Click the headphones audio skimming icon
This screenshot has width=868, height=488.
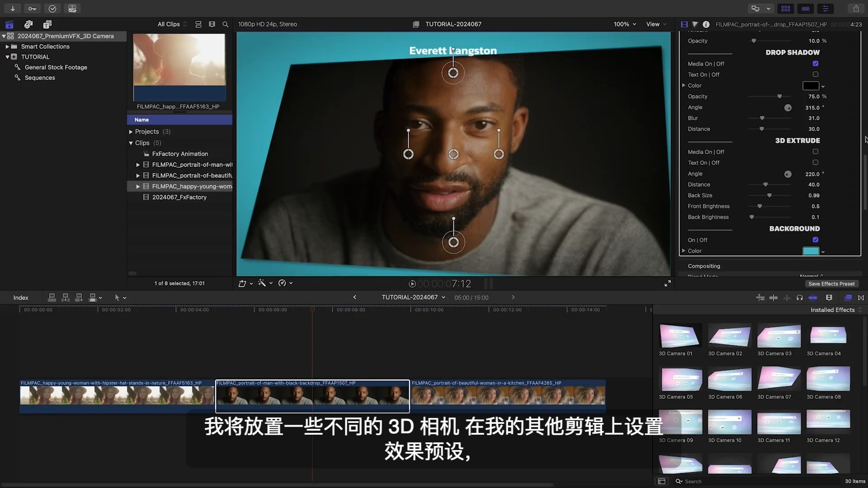pos(799,298)
